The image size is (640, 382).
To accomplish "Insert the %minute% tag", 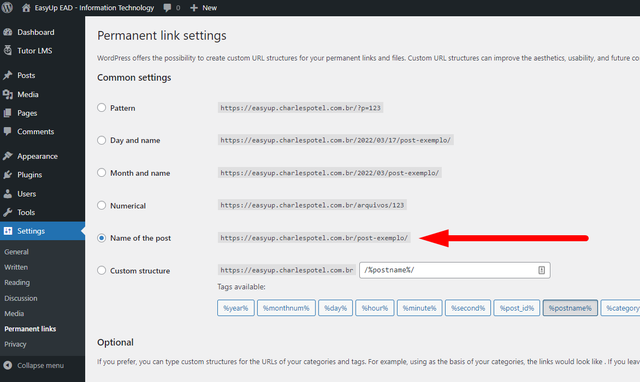I will pyautogui.click(x=419, y=308).
